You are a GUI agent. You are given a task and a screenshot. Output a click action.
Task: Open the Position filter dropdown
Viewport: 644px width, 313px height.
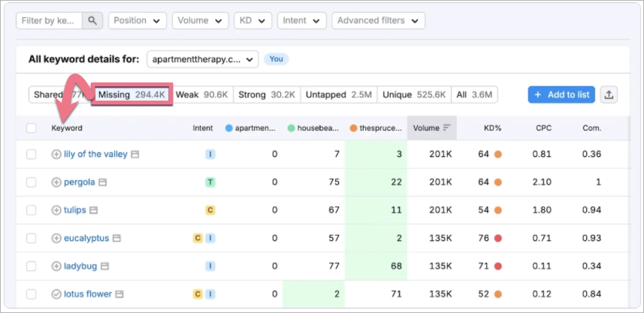pos(137,20)
